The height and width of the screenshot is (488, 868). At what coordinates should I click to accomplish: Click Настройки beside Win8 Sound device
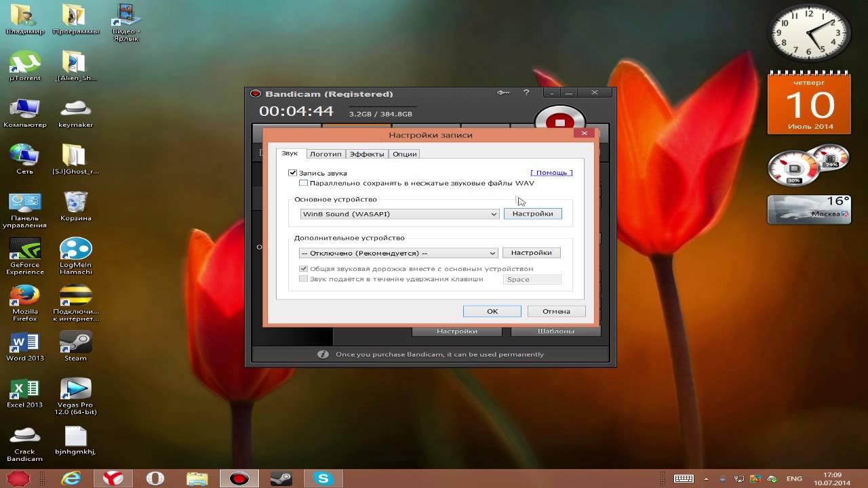pyautogui.click(x=533, y=213)
